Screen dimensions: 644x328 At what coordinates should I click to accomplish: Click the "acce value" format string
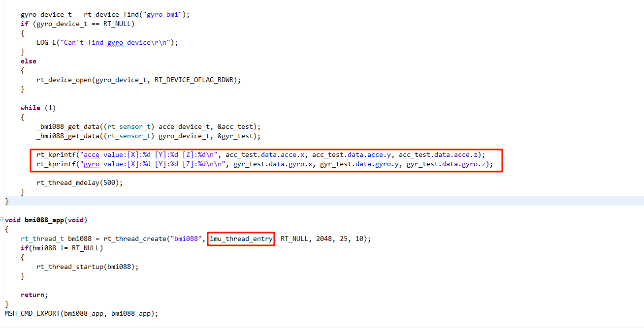click(151, 154)
